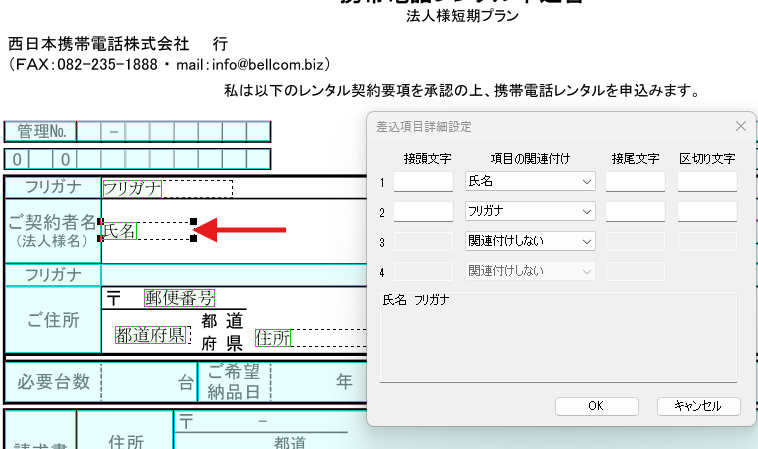Click row 1 区切り文字 input box
This screenshot has height=449, width=758.
tap(707, 182)
